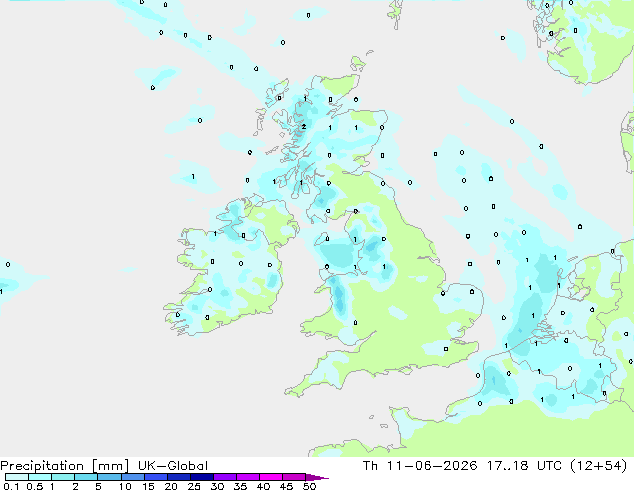Click the above-50 mm arrow tip of legend
634x490 pixels.
(x=317, y=477)
